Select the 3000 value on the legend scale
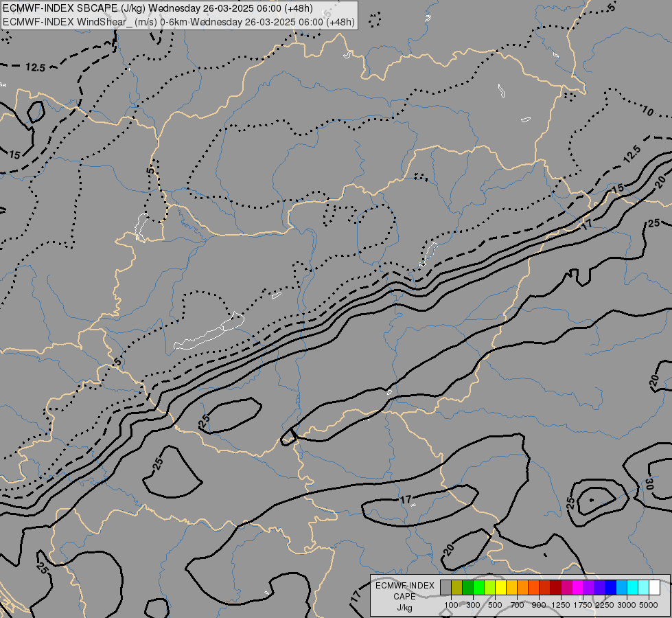 627,605
